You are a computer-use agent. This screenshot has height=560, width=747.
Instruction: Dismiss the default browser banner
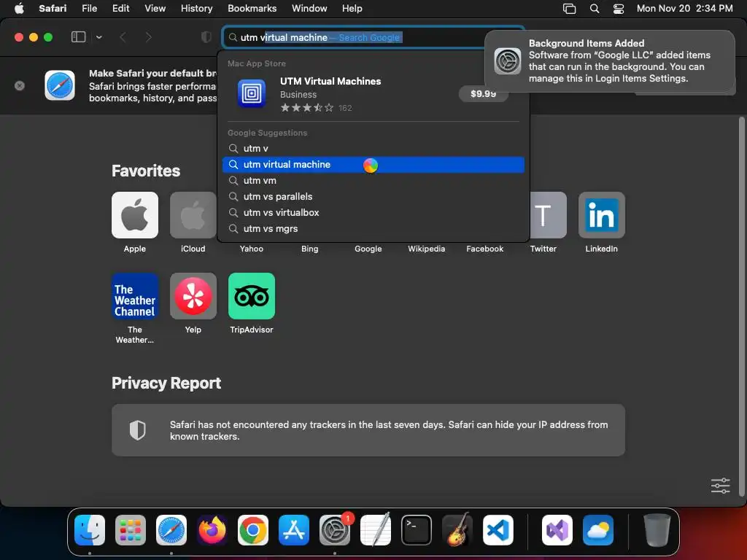point(20,86)
